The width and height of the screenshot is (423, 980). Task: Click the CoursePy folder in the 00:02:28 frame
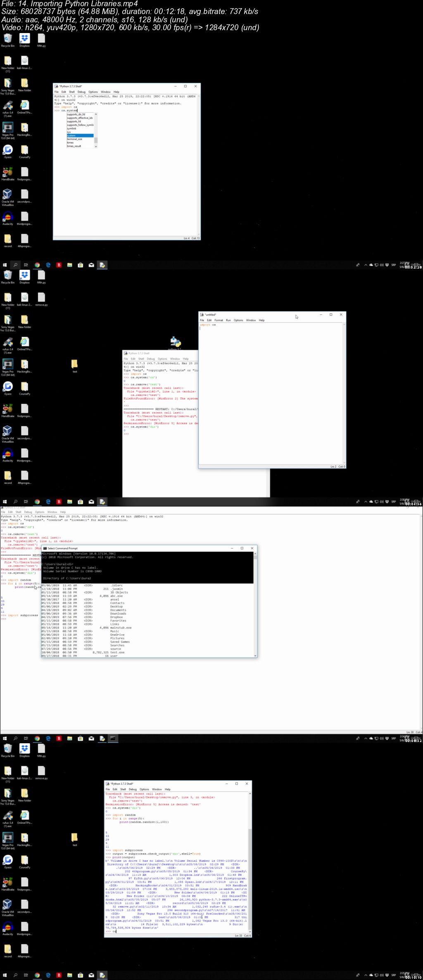click(24, 152)
